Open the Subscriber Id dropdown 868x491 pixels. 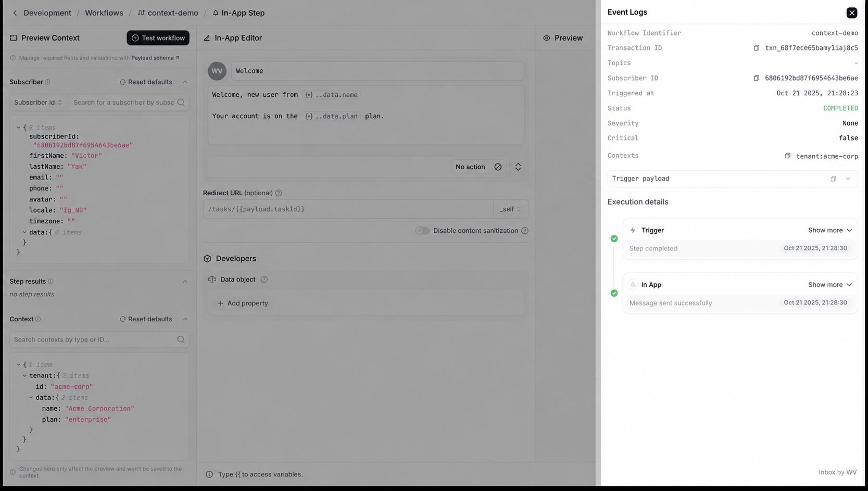point(39,103)
